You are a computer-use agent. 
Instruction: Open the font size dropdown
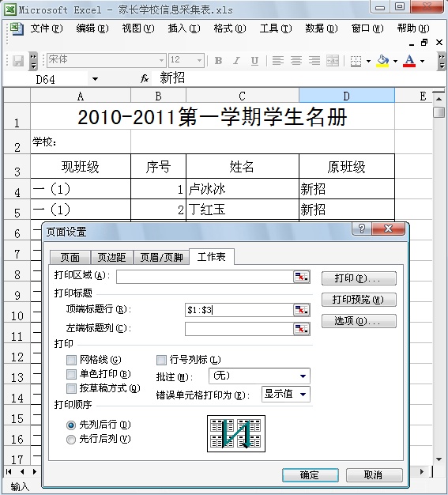click(x=199, y=60)
